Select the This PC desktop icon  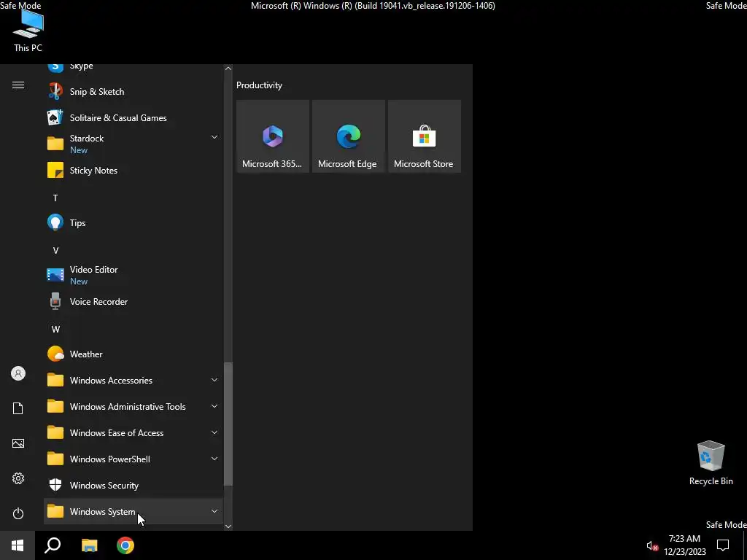(x=28, y=31)
